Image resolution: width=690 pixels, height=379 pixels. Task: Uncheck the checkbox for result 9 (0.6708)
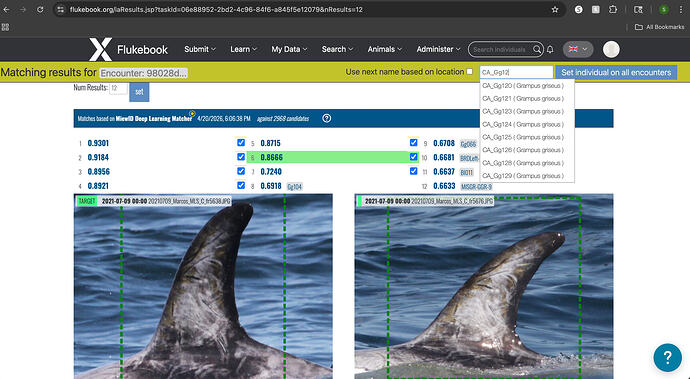tap(413, 143)
